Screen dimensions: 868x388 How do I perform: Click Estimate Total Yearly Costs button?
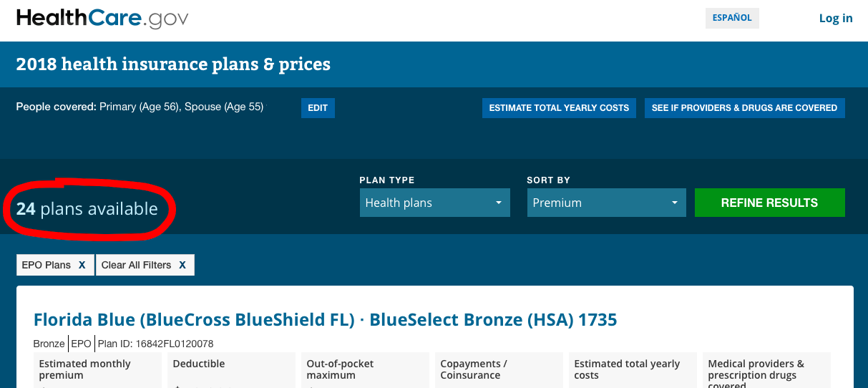[x=559, y=108]
